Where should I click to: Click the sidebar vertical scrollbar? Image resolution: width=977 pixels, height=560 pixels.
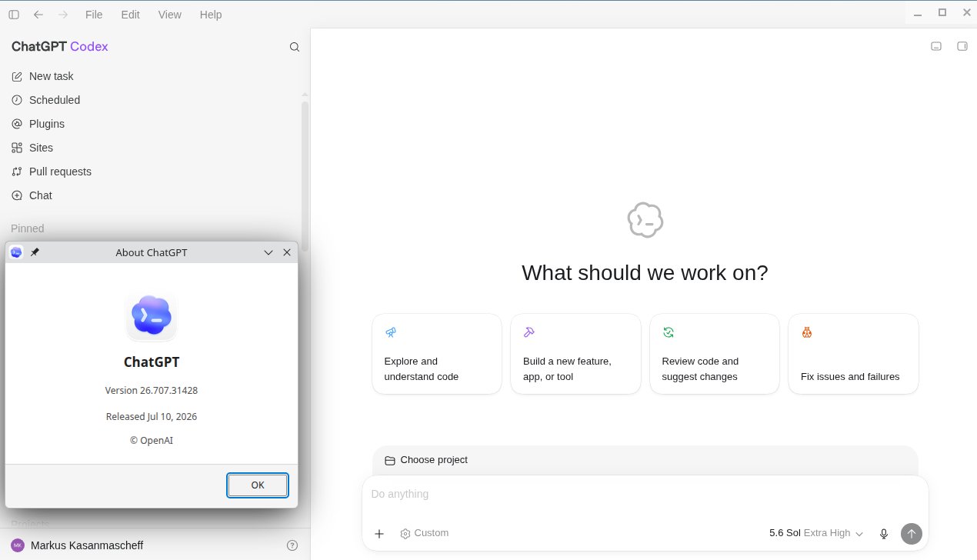pos(305,175)
